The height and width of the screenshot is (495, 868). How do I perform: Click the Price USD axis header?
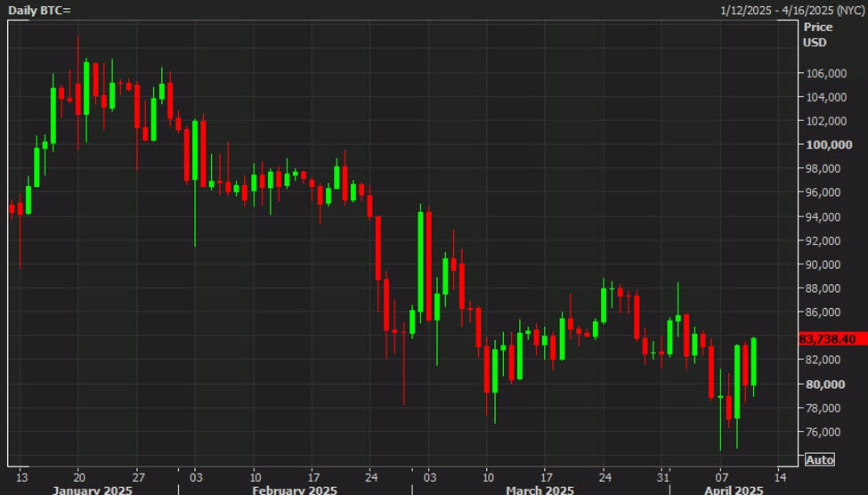tap(817, 35)
